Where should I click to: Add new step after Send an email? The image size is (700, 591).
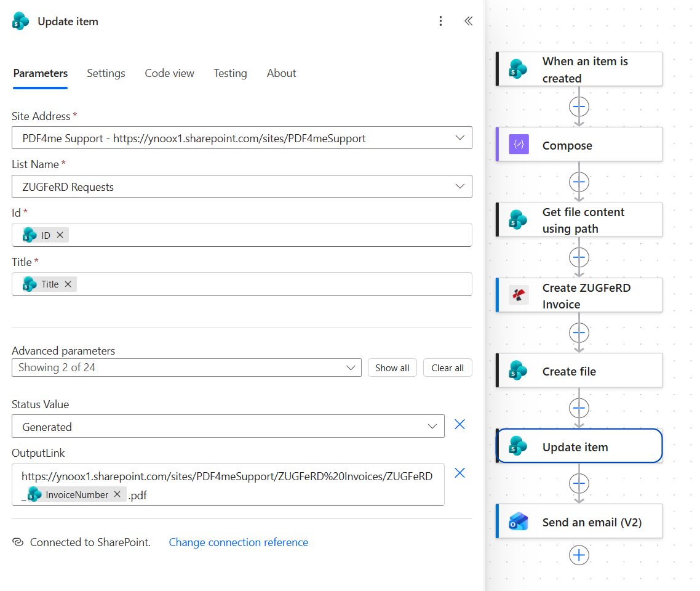click(x=579, y=555)
